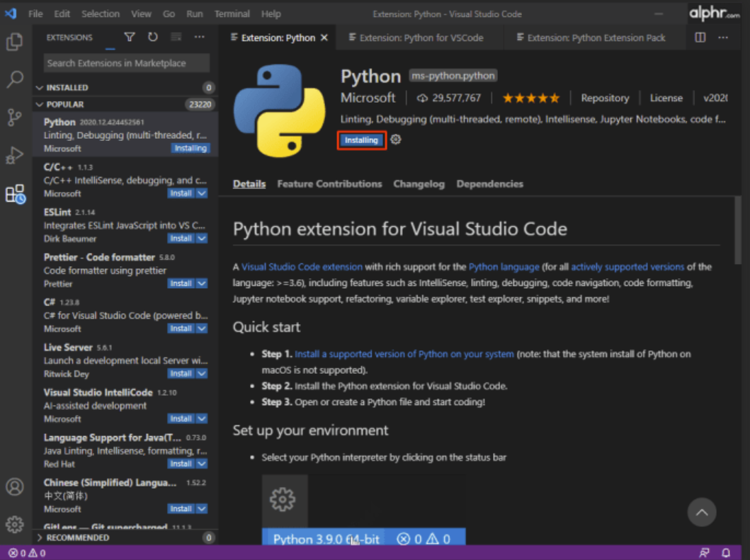This screenshot has width=750, height=560.
Task: Open install dropdown for Language Support for Java
Action: pos(202,464)
